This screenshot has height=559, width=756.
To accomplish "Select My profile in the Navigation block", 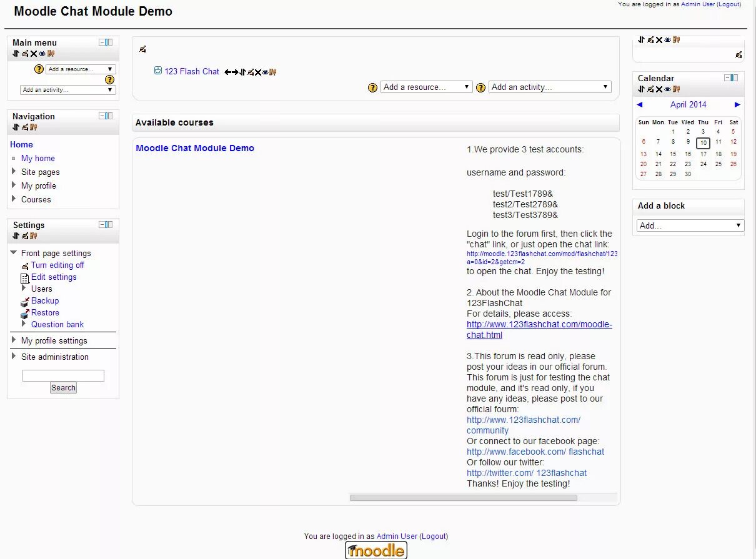I will tap(38, 186).
